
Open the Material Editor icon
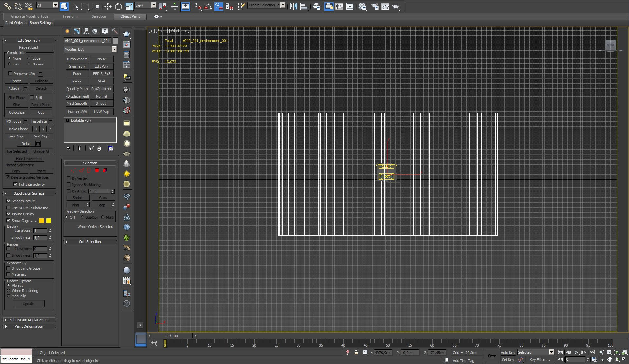[362, 6]
